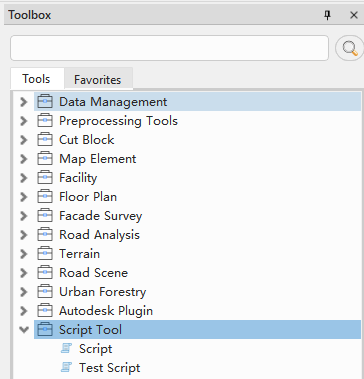Expand the Terrain node
This screenshot has width=364, height=379.
(24, 254)
